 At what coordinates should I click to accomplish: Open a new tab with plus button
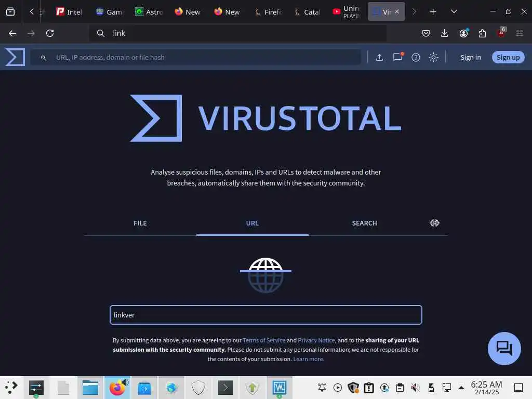tap(433, 12)
